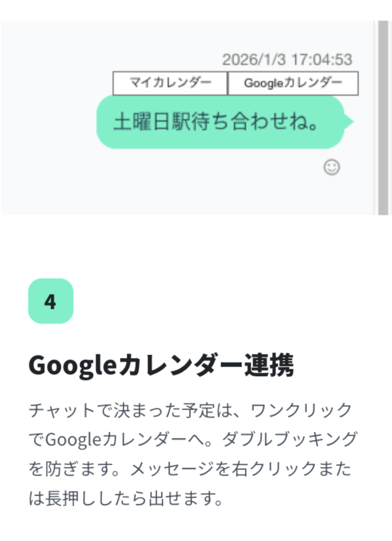Click 出せます at the end of the description
The height and width of the screenshot is (541, 392).
coord(185,498)
